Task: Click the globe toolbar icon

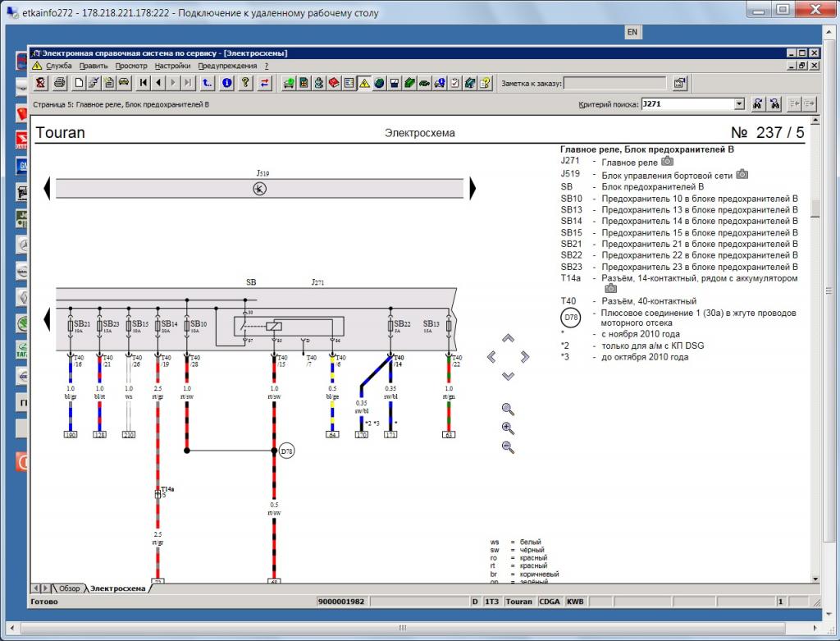Action: [x=379, y=83]
